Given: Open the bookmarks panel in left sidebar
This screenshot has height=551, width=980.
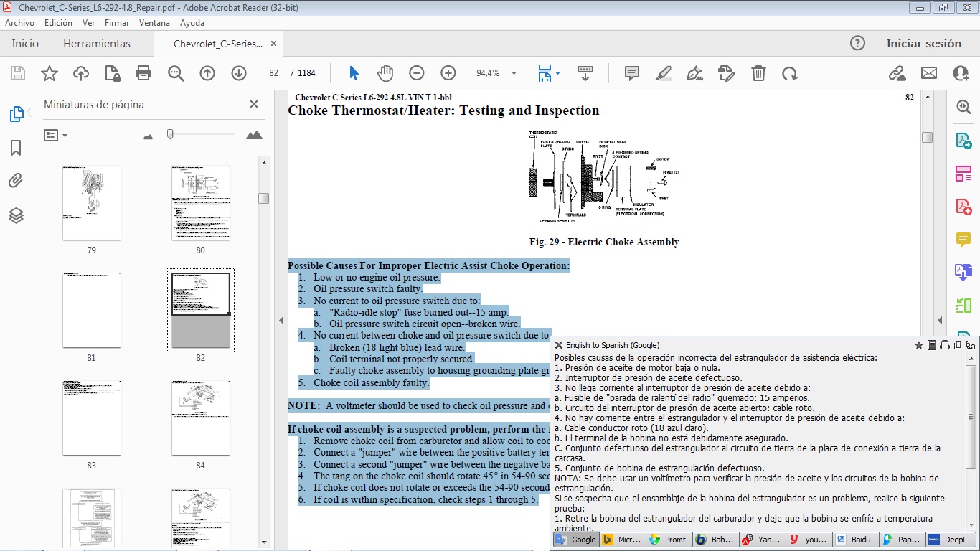Looking at the screenshot, I should (x=16, y=148).
